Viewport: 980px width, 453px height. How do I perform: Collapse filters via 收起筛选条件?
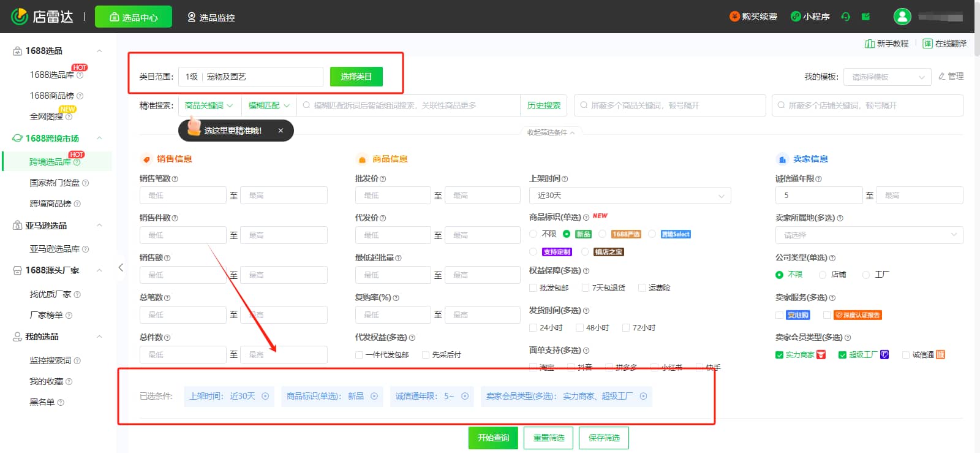[x=551, y=132]
